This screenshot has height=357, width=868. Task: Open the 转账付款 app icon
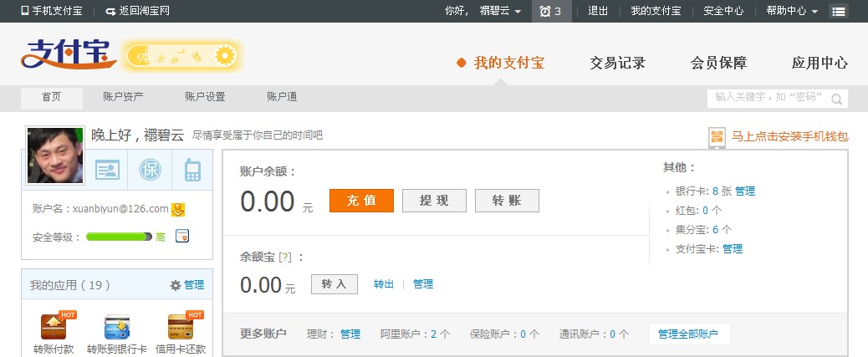pos(54,328)
